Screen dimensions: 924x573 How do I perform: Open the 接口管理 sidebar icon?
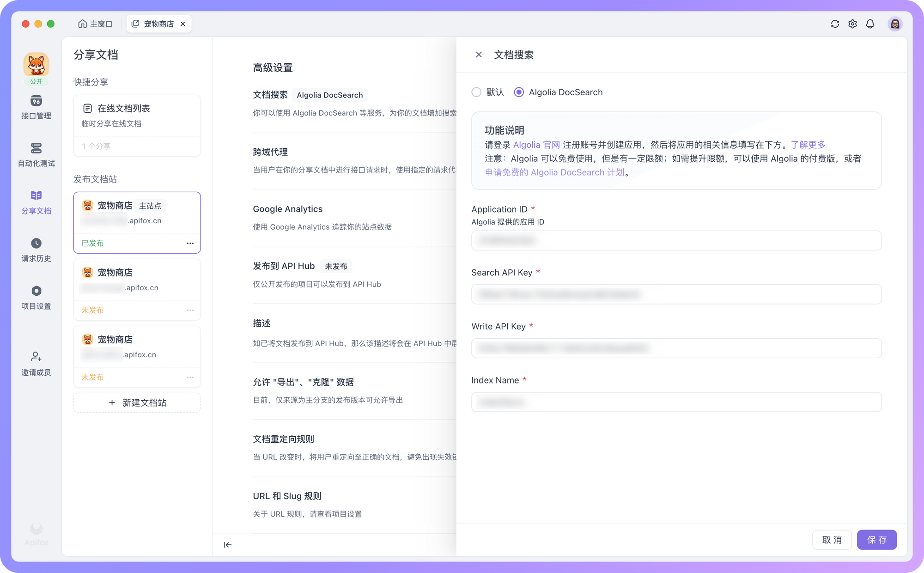(36, 107)
